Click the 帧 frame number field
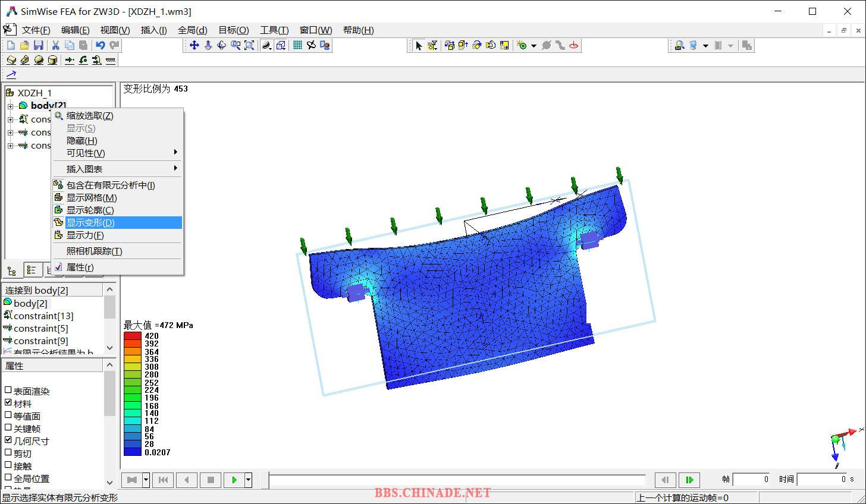The width and height of the screenshot is (866, 504). point(751,479)
